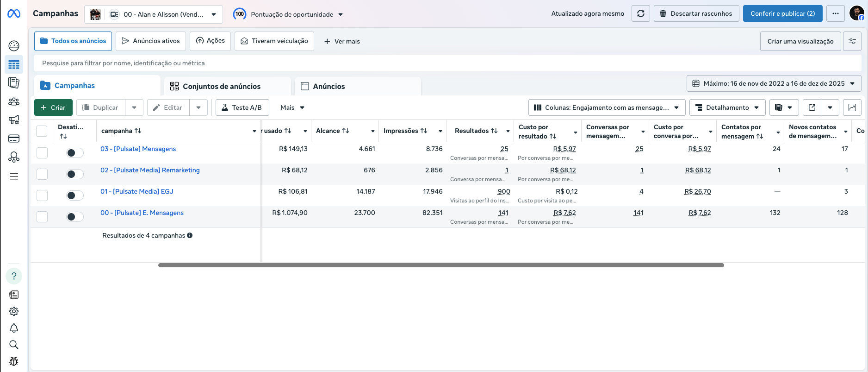868x372 pixels.
Task: Click the bug report icon
Action: point(14,361)
